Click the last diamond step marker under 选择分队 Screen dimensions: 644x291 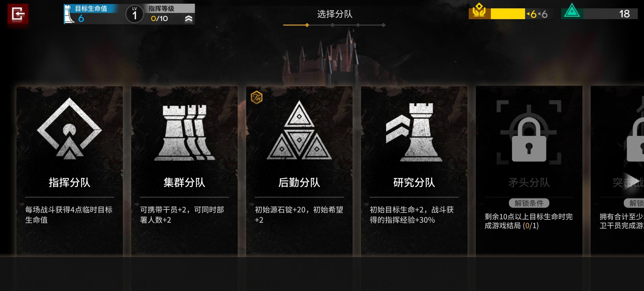pyautogui.click(x=383, y=25)
